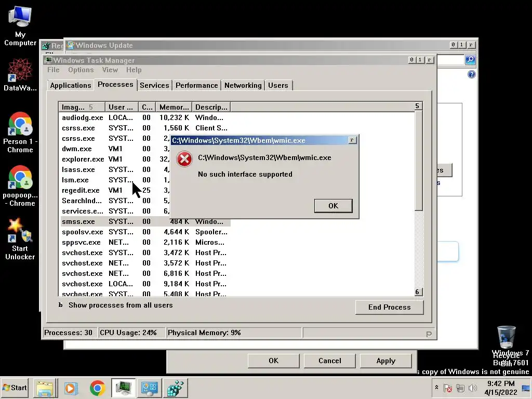Viewport: 532px width, 399px height.
Task: Dismiss the wmic.exe error with OK
Action: click(333, 206)
